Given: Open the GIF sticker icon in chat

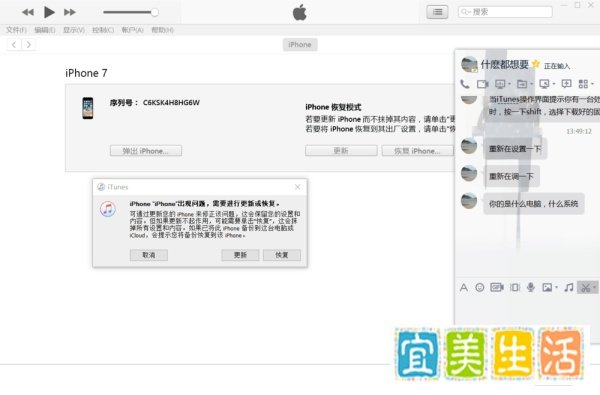Looking at the screenshot, I should (497, 287).
